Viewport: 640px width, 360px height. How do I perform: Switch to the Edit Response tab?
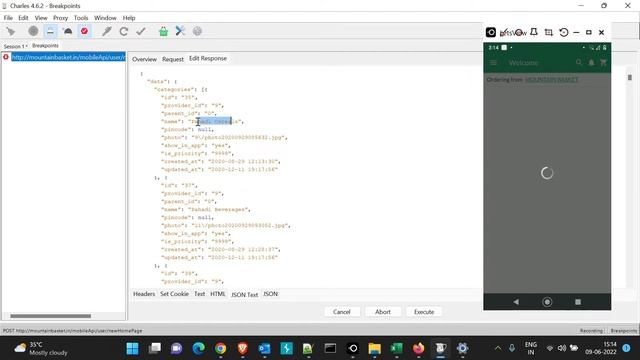click(208, 58)
